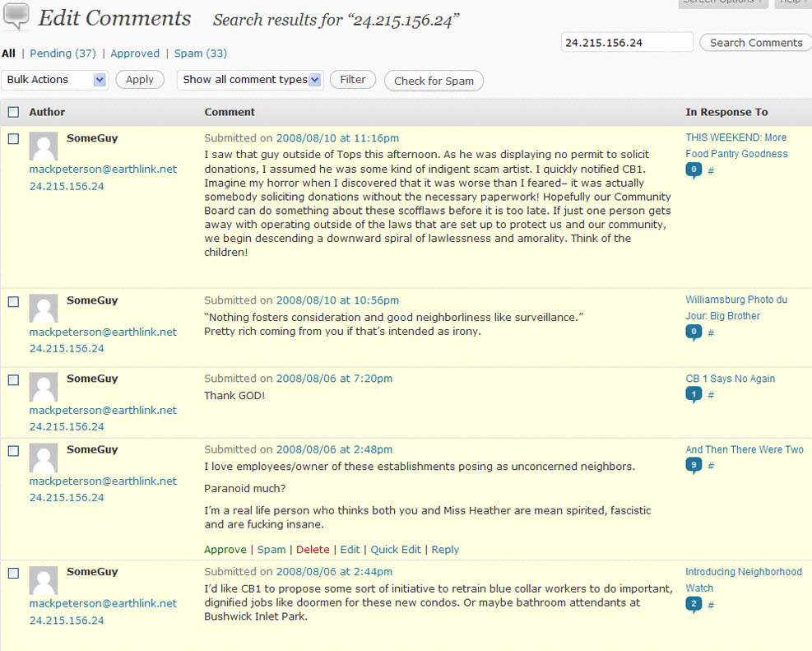Toggle the select-all checkbox in header row
812x651 pixels.
click(x=13, y=112)
